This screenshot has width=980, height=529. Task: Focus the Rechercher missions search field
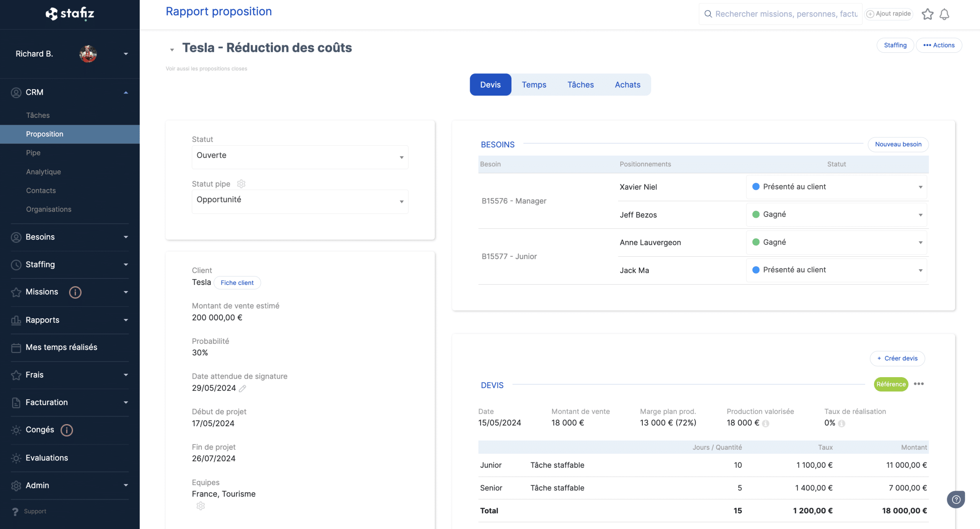pos(781,14)
